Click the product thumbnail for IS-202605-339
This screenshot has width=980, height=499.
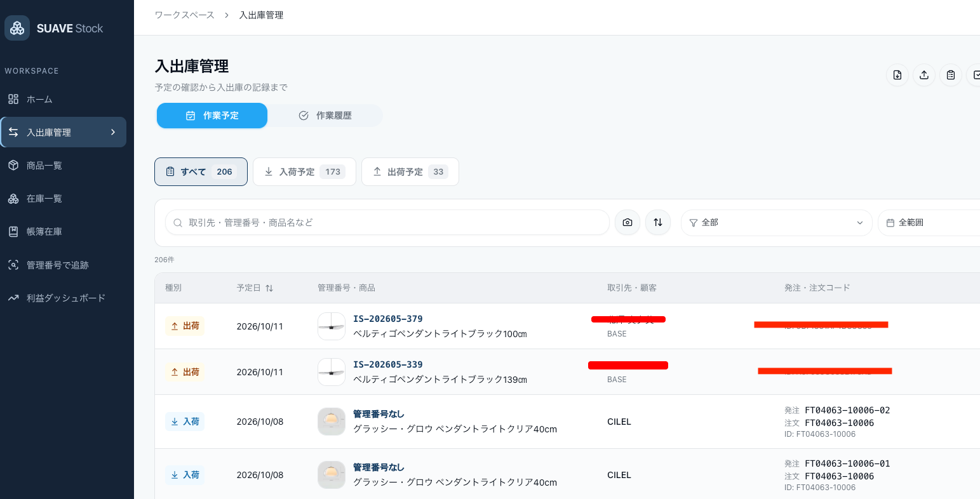tap(332, 372)
